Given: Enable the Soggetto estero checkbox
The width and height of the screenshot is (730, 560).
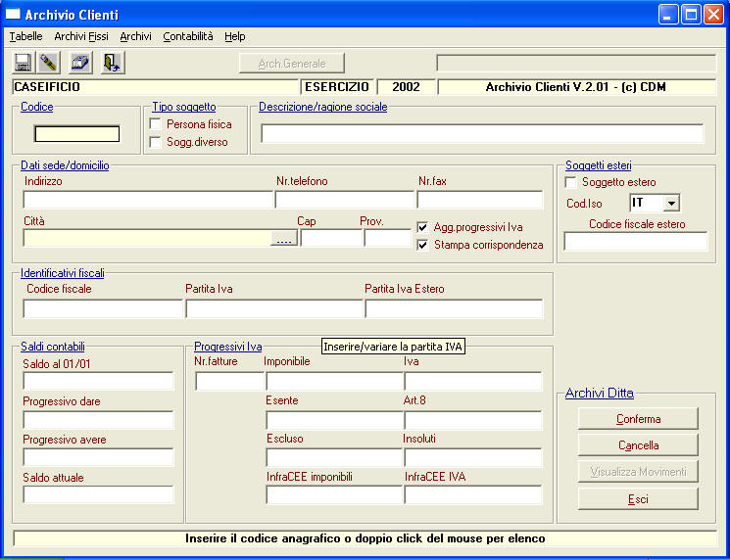Looking at the screenshot, I should [x=570, y=182].
